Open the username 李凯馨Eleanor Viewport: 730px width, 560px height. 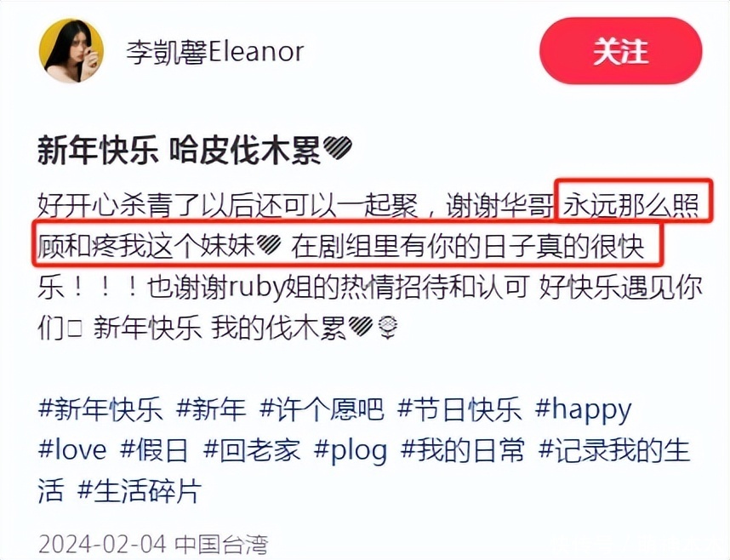[215, 52]
